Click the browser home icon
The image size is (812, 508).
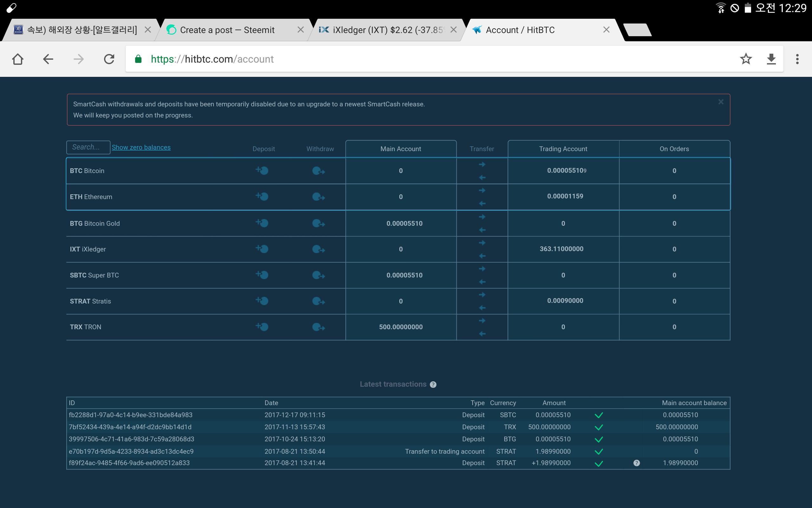click(18, 59)
